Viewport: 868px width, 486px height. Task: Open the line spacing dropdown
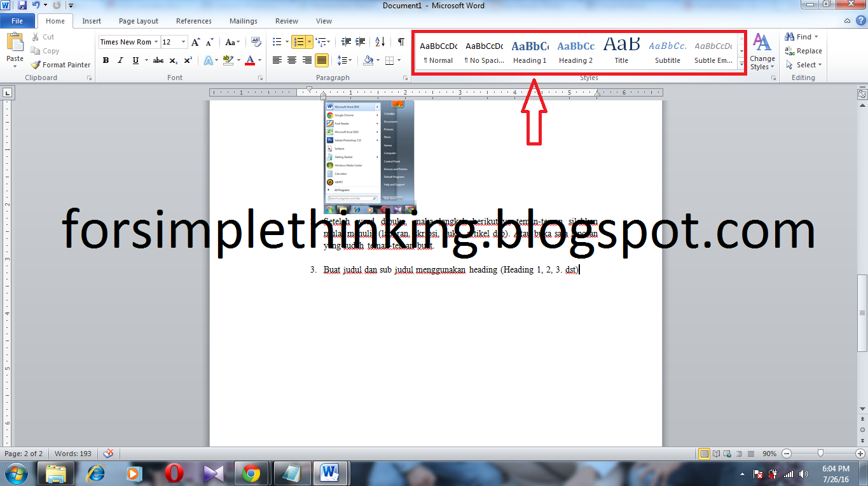[x=344, y=60]
